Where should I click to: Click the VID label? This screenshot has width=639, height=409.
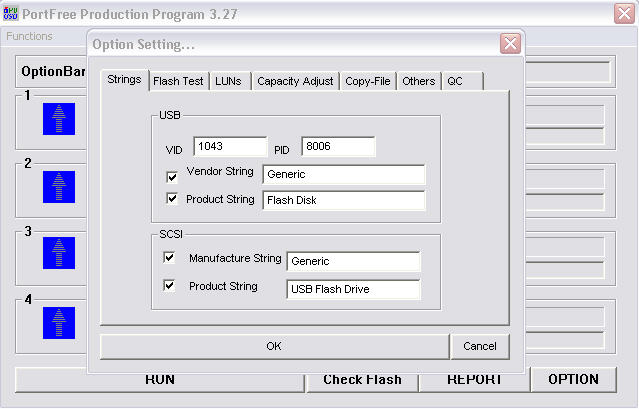174,150
